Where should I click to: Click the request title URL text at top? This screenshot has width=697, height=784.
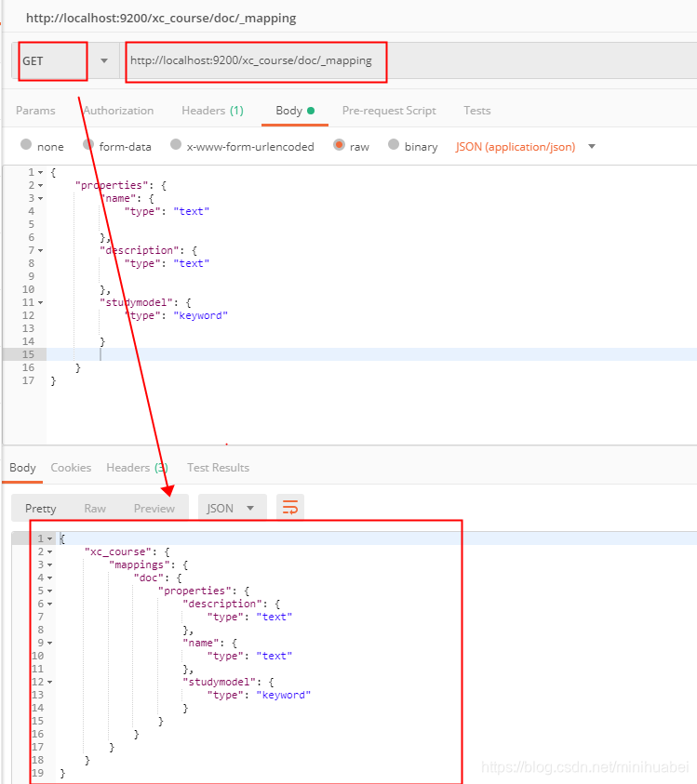161,18
